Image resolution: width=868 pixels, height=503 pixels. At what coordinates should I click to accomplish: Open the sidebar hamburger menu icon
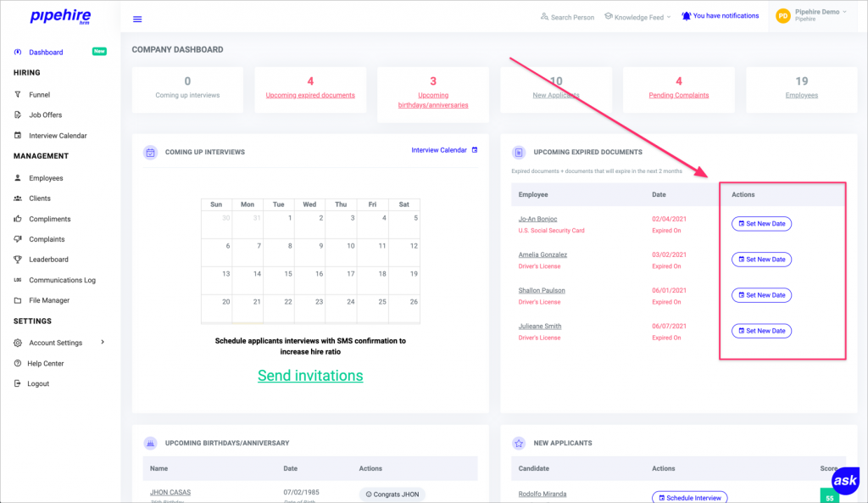(x=137, y=18)
